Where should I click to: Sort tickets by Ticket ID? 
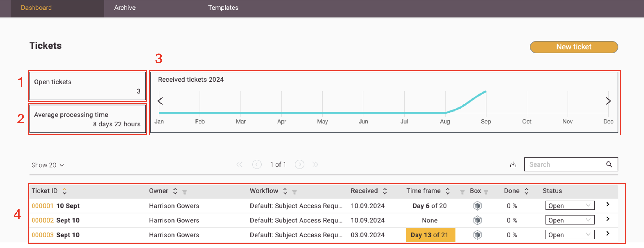(65, 191)
